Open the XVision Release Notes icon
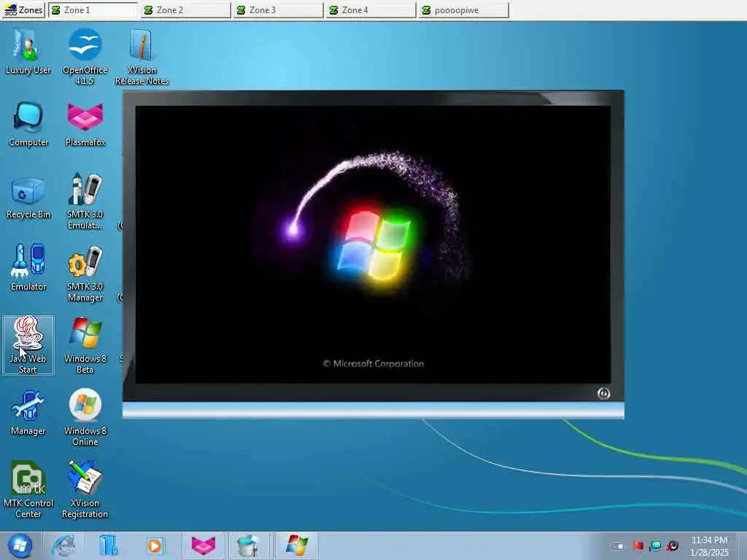747x560 pixels. click(x=142, y=57)
